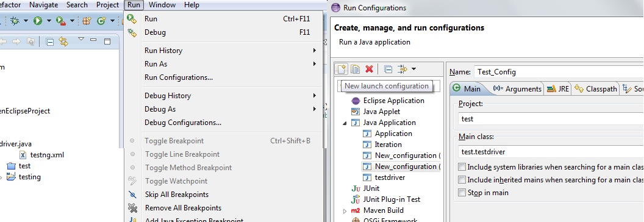The width and height of the screenshot is (644, 222).
Task: Click the New Java Class toolbar icon
Action: [x=101, y=21]
